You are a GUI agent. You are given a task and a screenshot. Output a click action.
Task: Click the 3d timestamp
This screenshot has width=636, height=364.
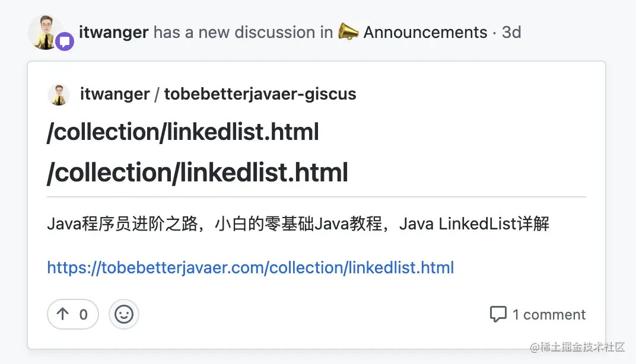511,32
